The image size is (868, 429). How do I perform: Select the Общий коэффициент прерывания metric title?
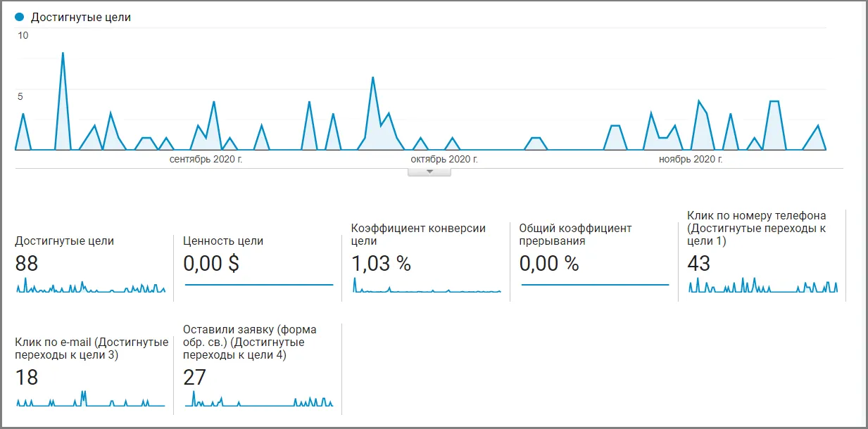point(575,234)
